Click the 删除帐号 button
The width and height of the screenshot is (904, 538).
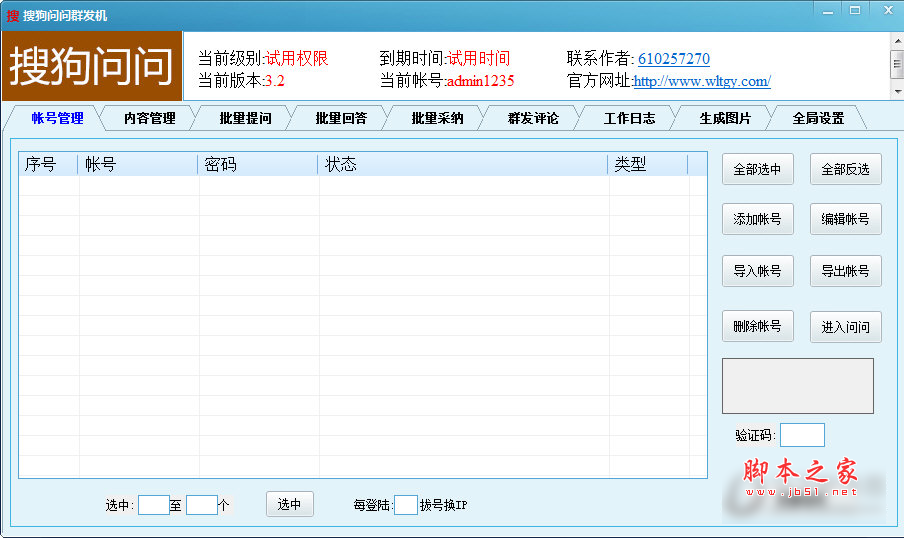758,326
